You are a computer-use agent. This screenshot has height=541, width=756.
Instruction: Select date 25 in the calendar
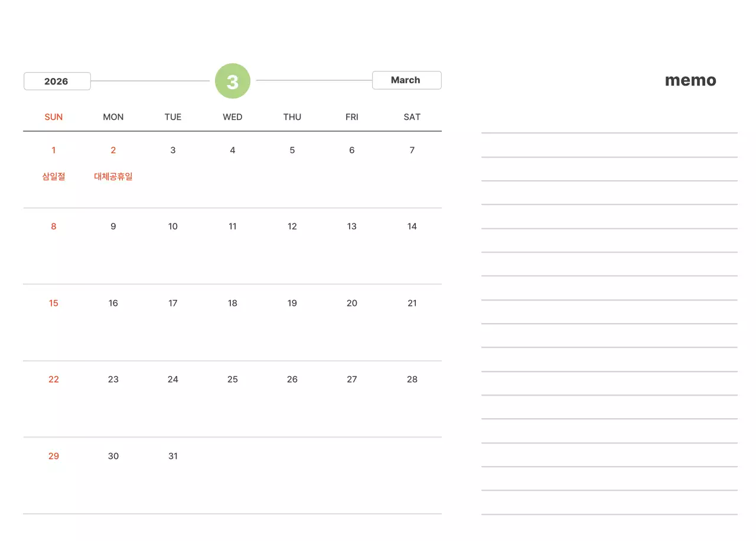click(x=233, y=379)
